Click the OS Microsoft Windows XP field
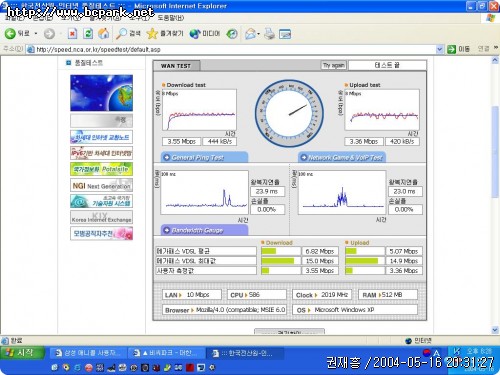500x375 pixels. point(355,310)
